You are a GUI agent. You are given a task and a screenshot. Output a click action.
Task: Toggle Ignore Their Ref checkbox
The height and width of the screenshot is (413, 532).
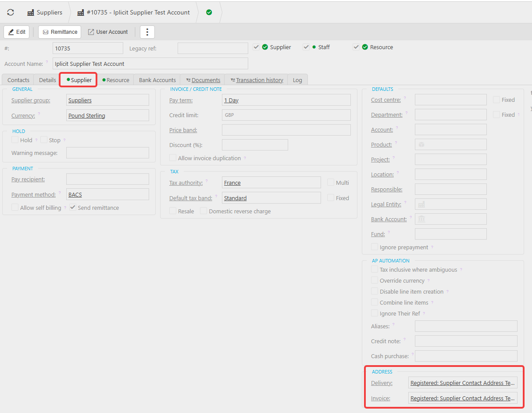(x=375, y=313)
